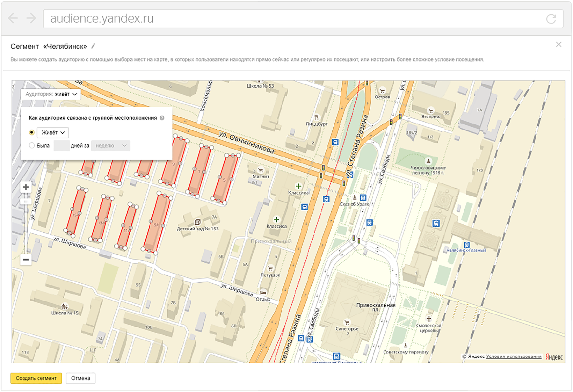This screenshot has width=573, height=392.
Task: Select the Детский сад № 153 icon
Action: [x=197, y=222]
